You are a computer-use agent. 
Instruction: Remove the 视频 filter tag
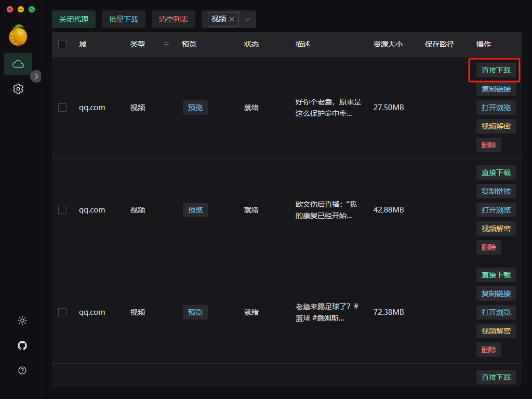(232, 19)
